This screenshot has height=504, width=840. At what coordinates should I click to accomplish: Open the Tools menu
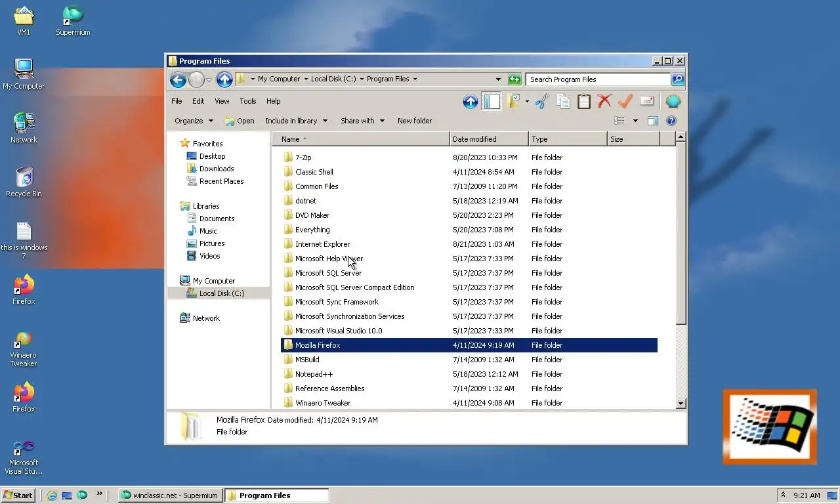pyautogui.click(x=248, y=101)
